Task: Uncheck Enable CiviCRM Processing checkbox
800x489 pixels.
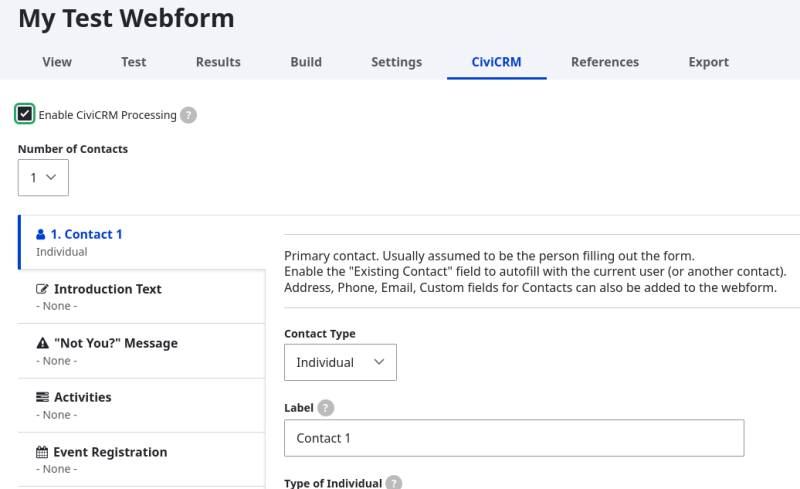Action: (x=24, y=114)
